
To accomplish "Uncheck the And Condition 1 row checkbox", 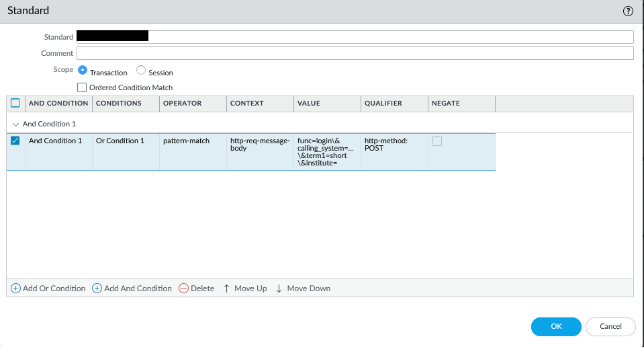I will (x=15, y=141).
